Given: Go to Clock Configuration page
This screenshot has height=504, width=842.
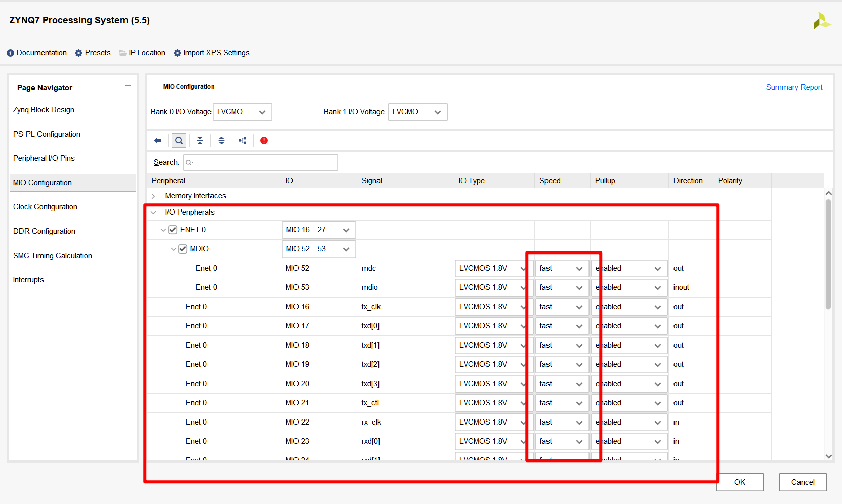Looking at the screenshot, I should pyautogui.click(x=45, y=207).
